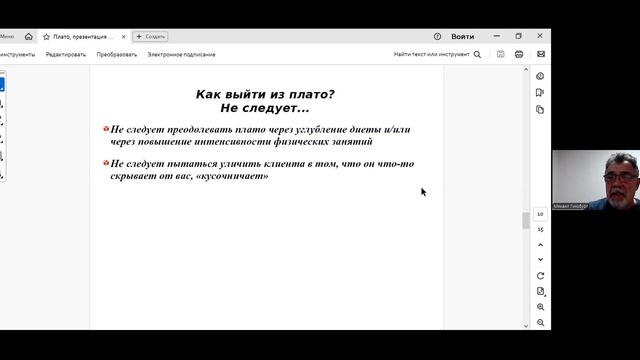Click the total page count 15

[540, 229]
